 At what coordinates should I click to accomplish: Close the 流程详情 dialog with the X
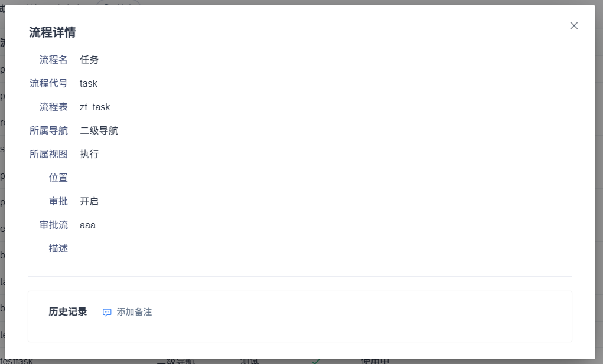(574, 26)
